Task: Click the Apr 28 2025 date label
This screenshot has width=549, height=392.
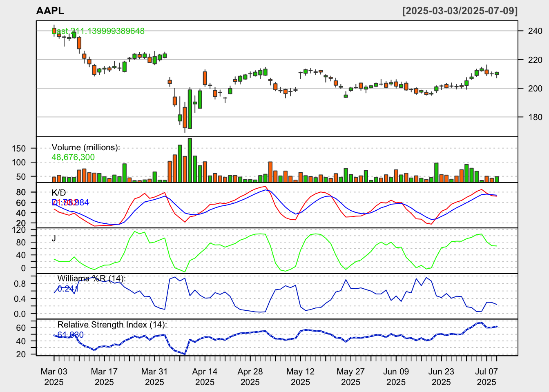Action: coord(250,377)
